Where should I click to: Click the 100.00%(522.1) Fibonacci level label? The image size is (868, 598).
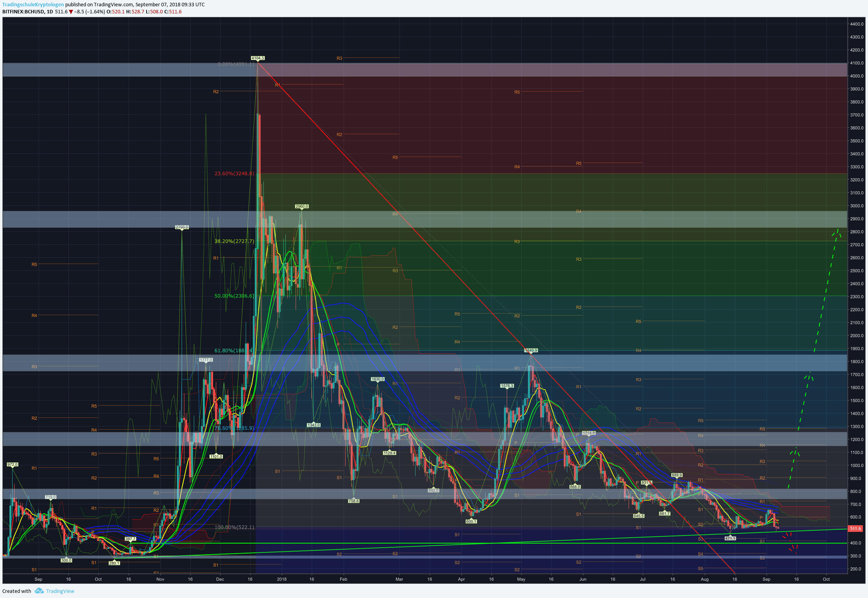234,527
